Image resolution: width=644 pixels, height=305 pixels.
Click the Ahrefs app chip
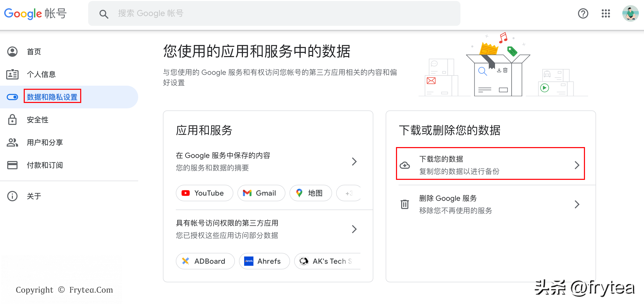tap(264, 261)
